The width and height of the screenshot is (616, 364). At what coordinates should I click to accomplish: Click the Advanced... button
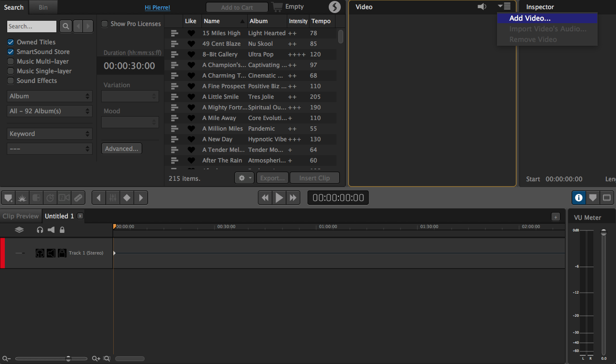pos(122,148)
